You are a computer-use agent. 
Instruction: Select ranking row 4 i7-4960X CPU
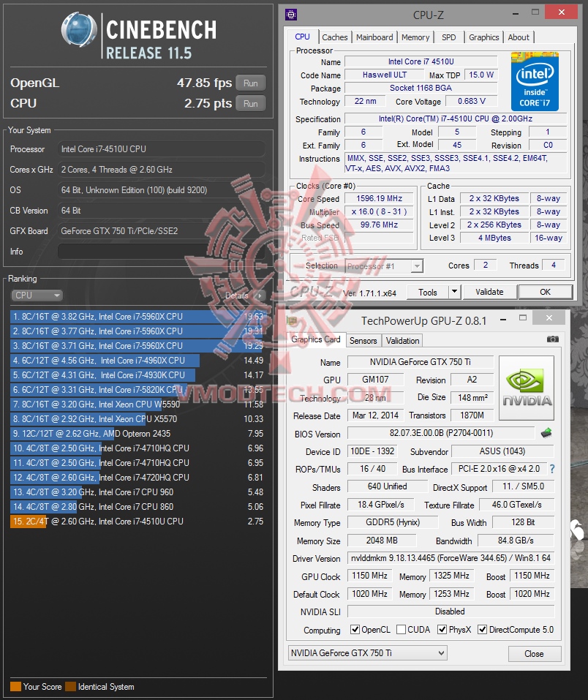tap(137, 361)
